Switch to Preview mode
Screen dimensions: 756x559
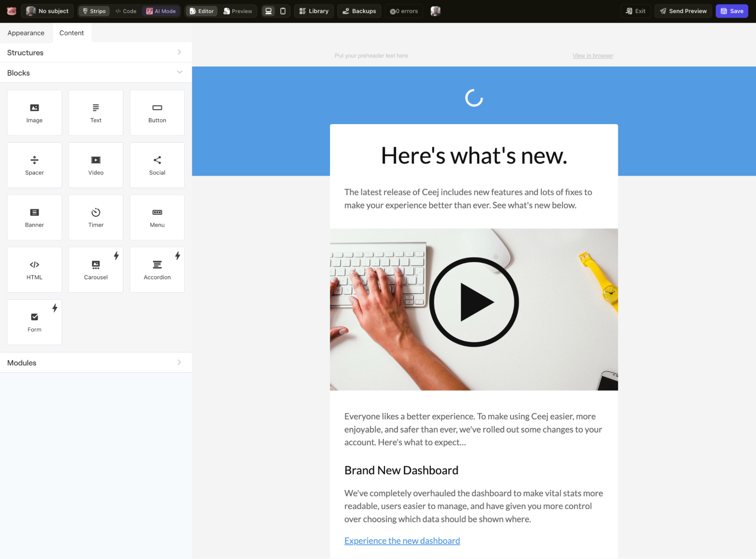click(x=238, y=11)
